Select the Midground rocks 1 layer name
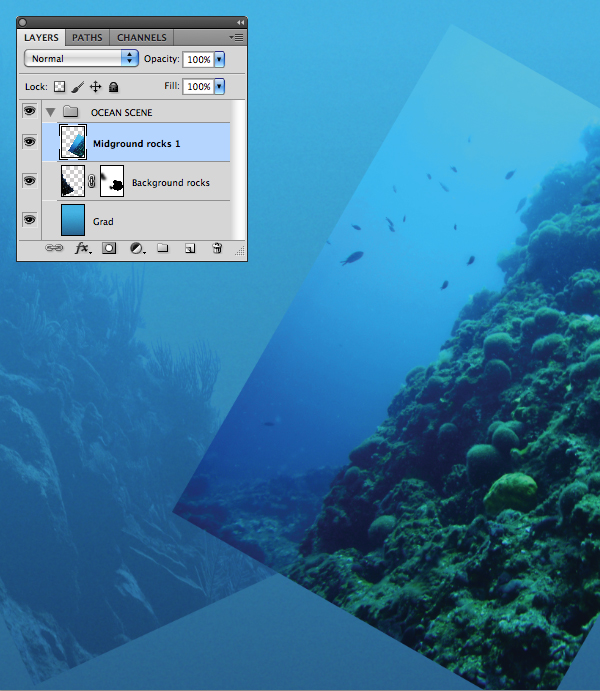Image resolution: width=600 pixels, height=691 pixels. (137, 144)
